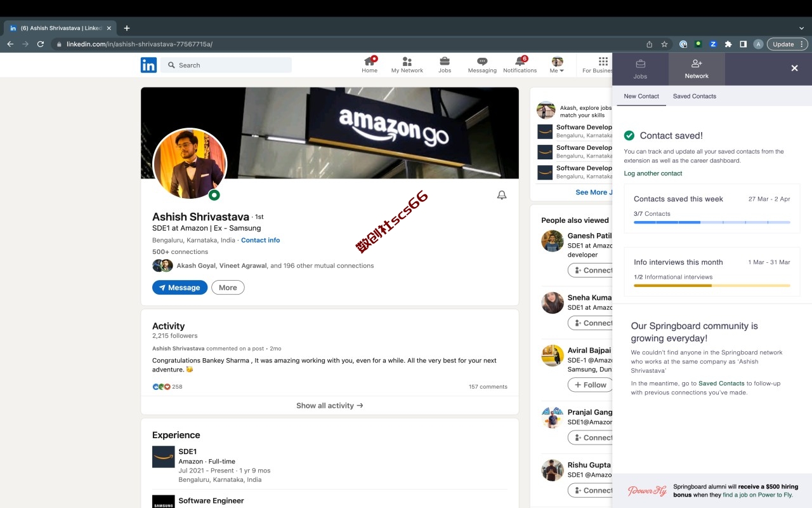View the 258 reactions
812x508 pixels.
[167, 386]
